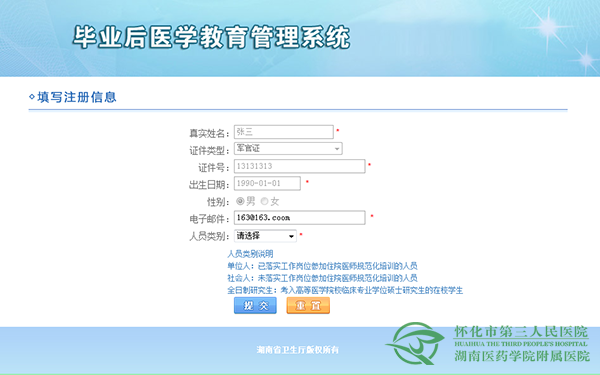Expand the 人员类别 请选择 dropdown
600x375 pixels.
[x=265, y=236]
